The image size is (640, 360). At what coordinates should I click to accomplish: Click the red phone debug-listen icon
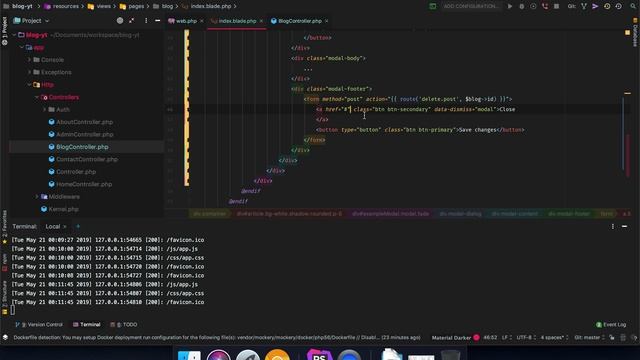pos(545,6)
